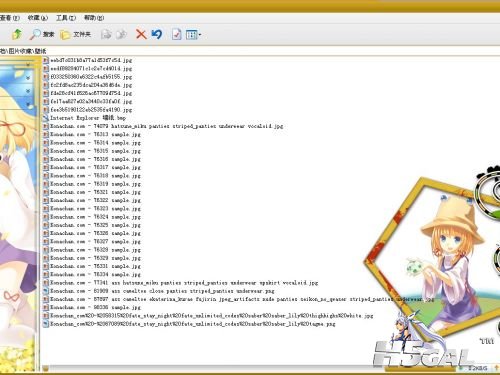500x375 pixels.
Task: Click the address bar path ending in 壁纸
Action: coord(23,51)
